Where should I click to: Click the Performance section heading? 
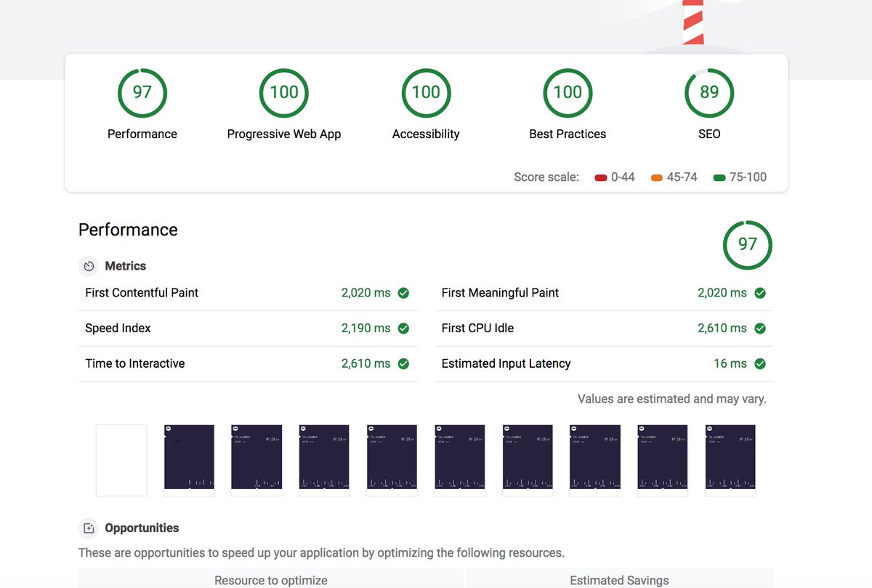(x=128, y=230)
